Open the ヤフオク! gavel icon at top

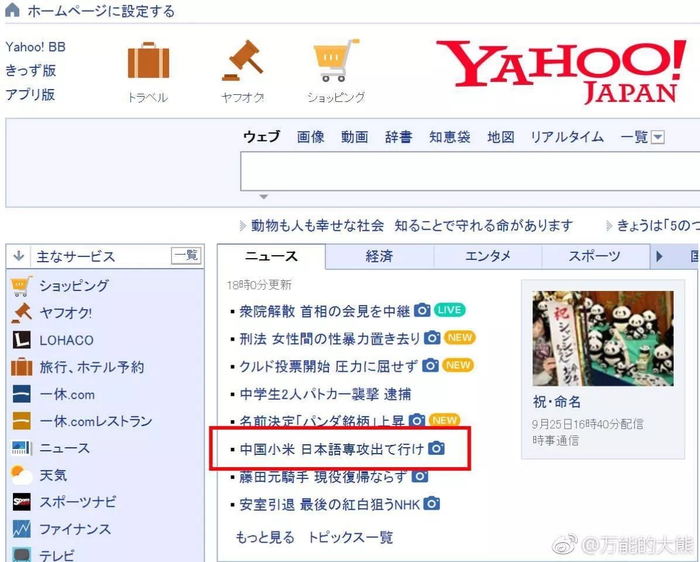pyautogui.click(x=242, y=61)
